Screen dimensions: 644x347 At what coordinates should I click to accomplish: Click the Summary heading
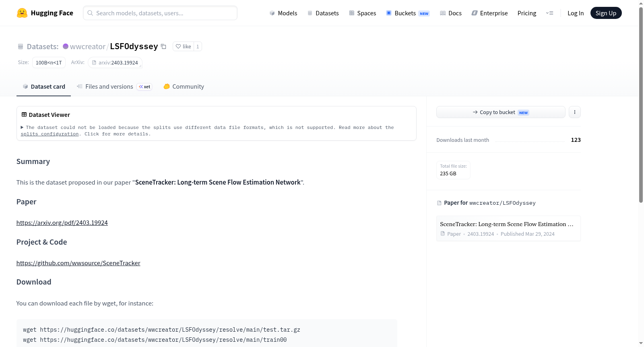click(x=33, y=161)
